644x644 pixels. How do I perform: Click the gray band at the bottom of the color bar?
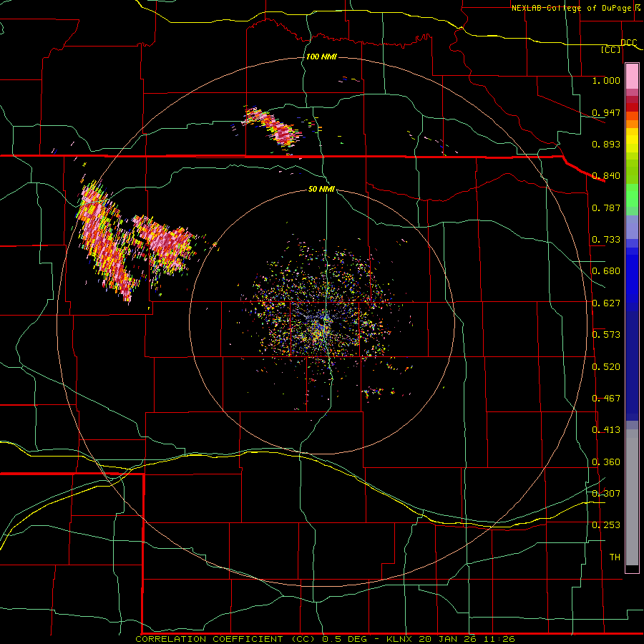click(632, 497)
